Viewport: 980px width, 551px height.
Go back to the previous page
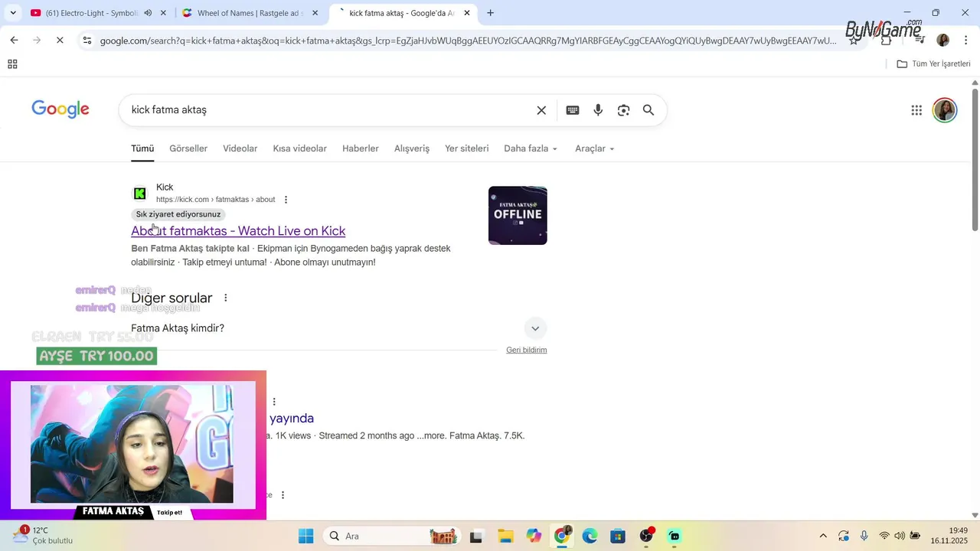(14, 41)
